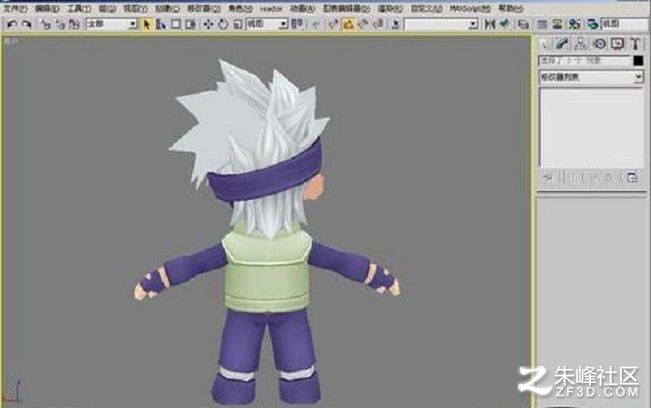Open the Schematic View
This screenshot has width=651, height=408.
click(x=557, y=24)
